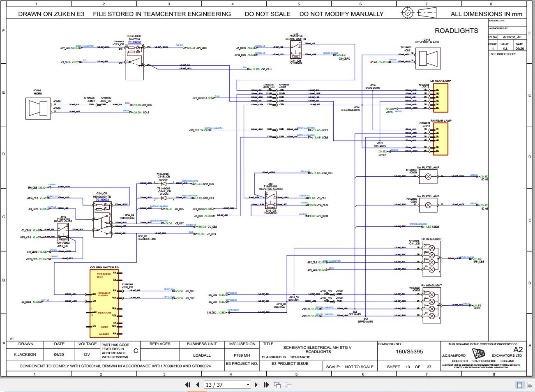Click the COLUMN SWITCH RH block
This screenshot has height=392, width=535.
click(x=104, y=304)
